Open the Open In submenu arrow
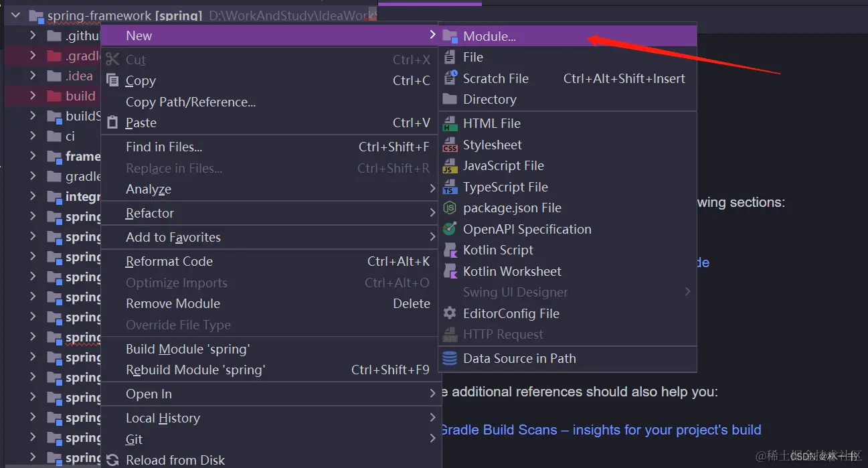Screen dimensions: 868x468 point(432,394)
